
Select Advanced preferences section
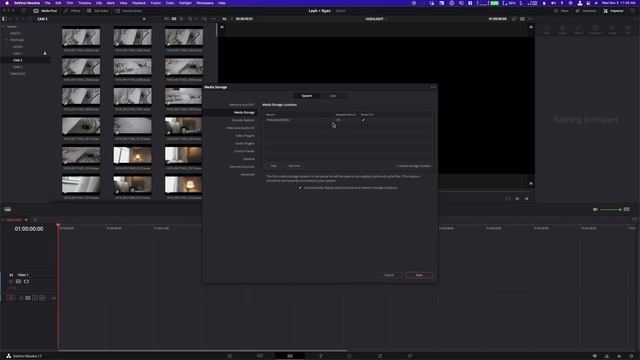pyautogui.click(x=247, y=175)
